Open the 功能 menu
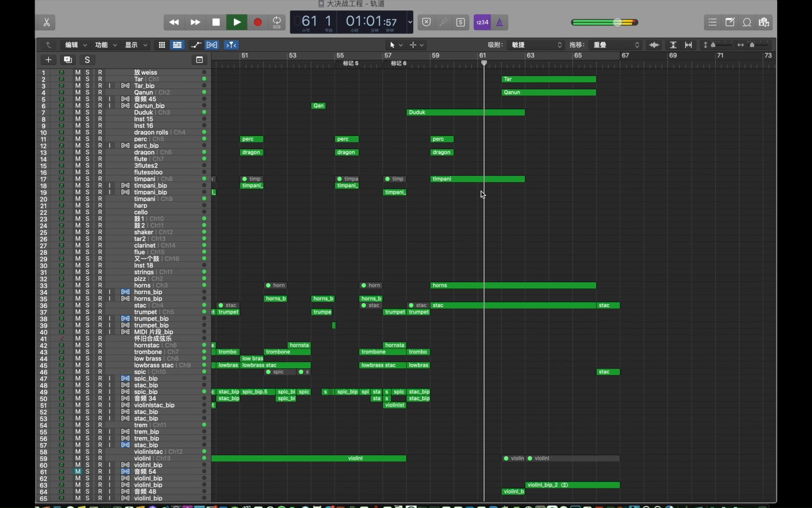 tap(106, 45)
